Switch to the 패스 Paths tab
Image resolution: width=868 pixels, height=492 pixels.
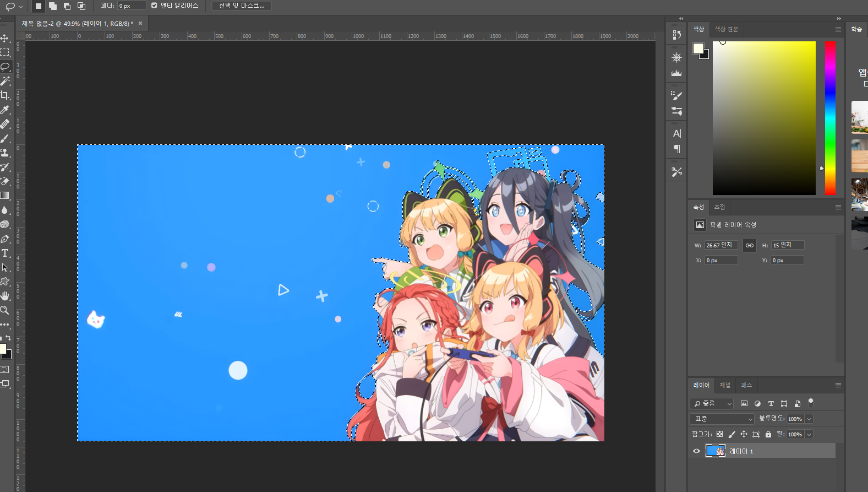click(746, 385)
